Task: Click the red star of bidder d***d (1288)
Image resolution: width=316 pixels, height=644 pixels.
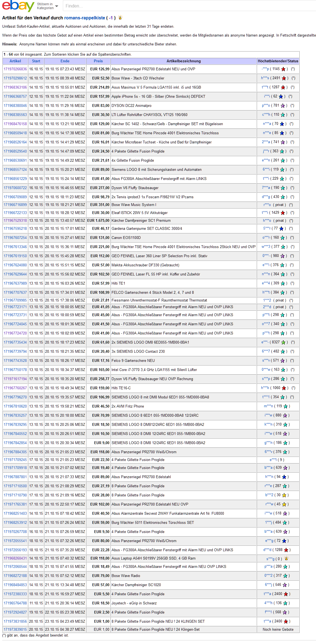Action: tap(286, 550)
